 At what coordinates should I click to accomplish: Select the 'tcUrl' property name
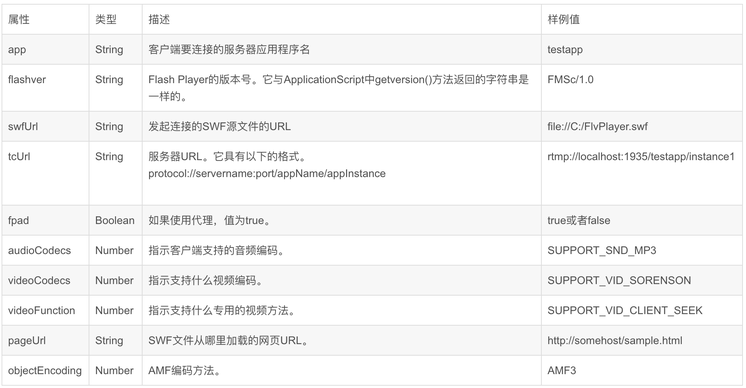pos(19,156)
